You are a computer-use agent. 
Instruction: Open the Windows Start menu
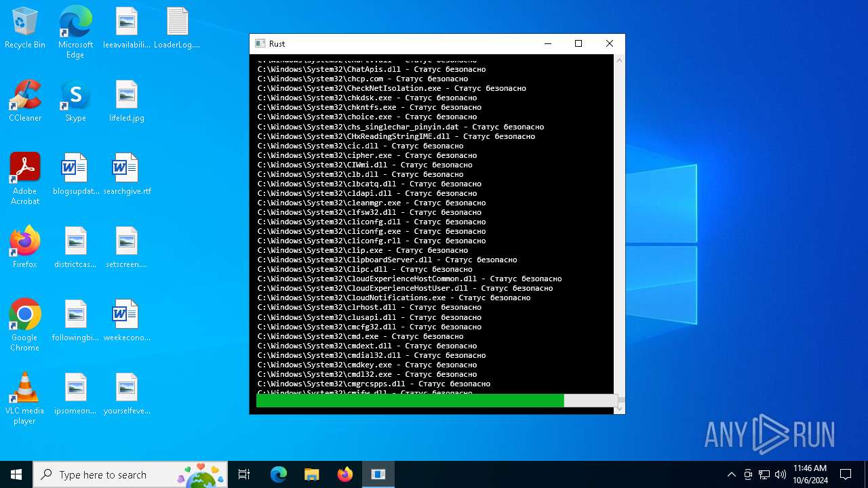click(16, 474)
